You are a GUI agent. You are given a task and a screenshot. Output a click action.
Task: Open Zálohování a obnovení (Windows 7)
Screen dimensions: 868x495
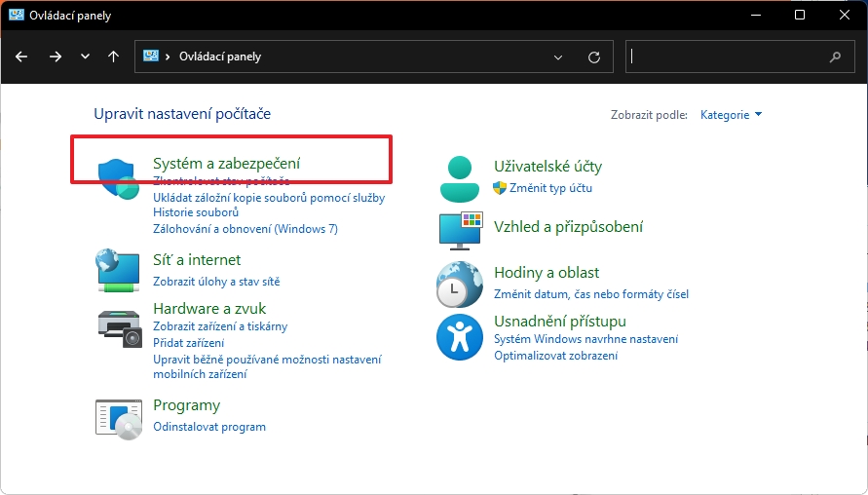point(245,229)
